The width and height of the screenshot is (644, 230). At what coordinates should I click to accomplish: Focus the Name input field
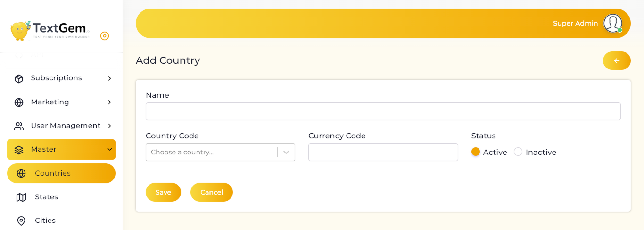(383, 111)
